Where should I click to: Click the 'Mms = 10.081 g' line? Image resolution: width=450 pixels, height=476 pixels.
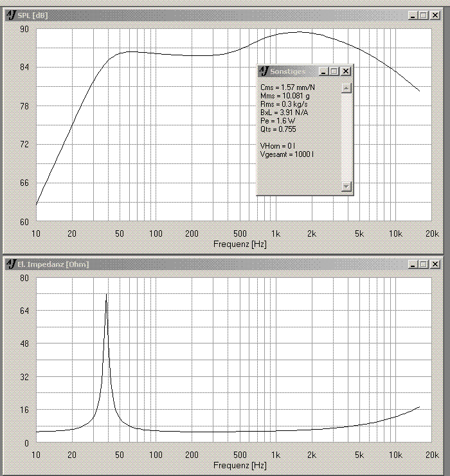pyautogui.click(x=285, y=96)
